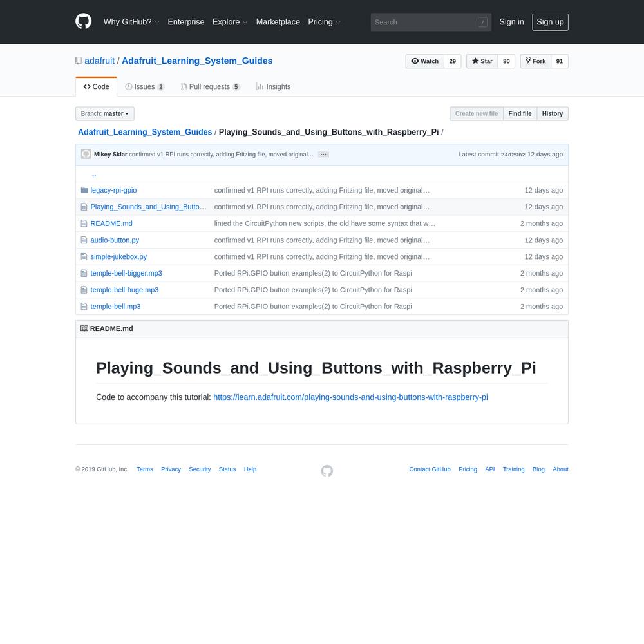644x644 pixels.
Task: Open the Insights tab
Action: pyautogui.click(x=273, y=87)
